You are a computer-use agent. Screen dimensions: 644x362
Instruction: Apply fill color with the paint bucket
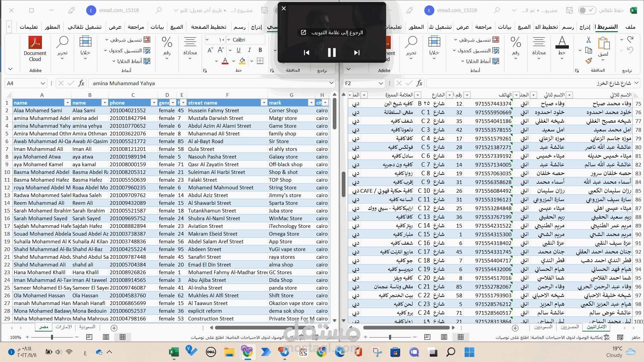point(242,61)
